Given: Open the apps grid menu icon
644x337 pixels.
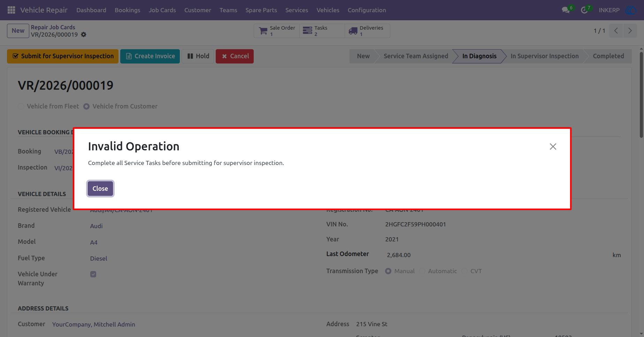Looking at the screenshot, I should (x=11, y=10).
